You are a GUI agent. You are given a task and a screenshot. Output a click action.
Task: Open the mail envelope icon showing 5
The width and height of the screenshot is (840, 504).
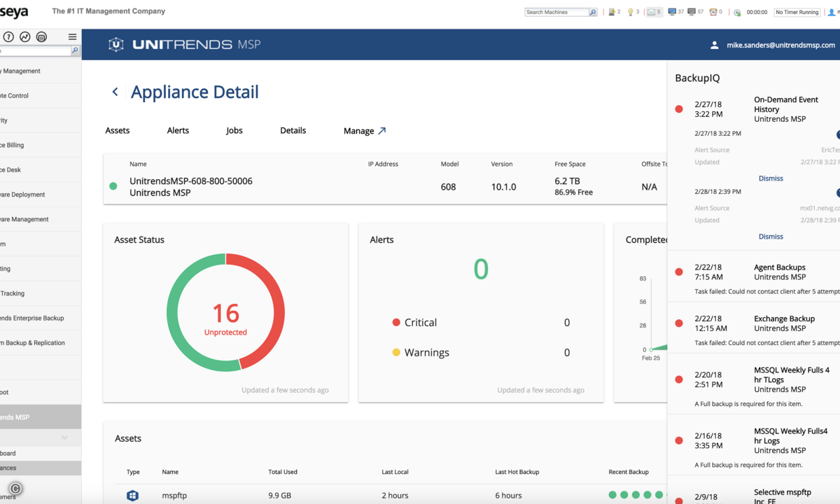tap(650, 12)
